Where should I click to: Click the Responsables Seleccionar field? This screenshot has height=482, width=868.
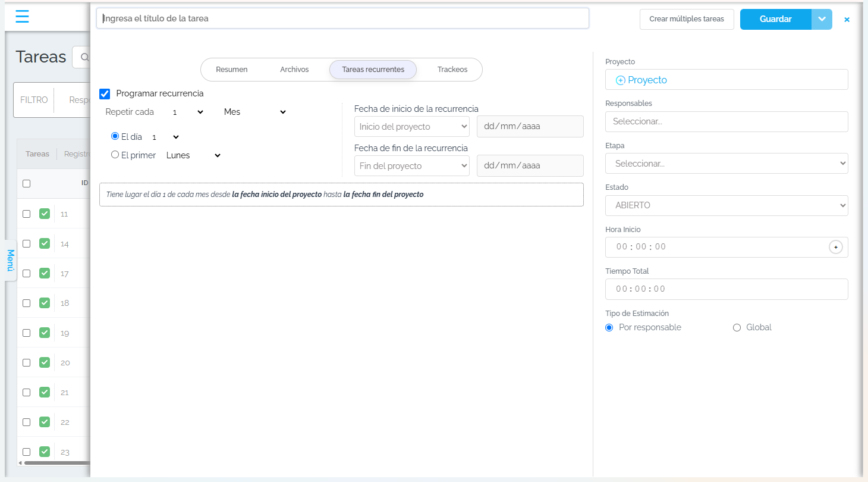coord(727,121)
